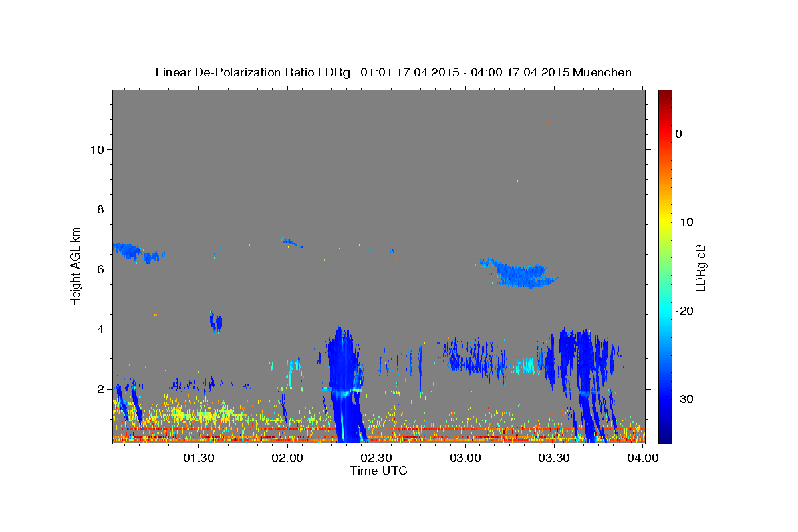Click the height tick label 6
798x532 pixels.
pos(100,269)
